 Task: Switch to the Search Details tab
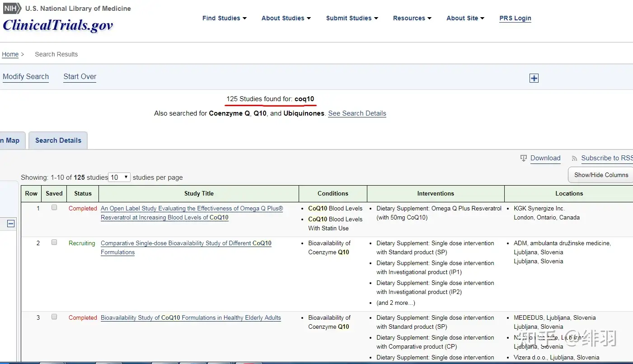58,140
